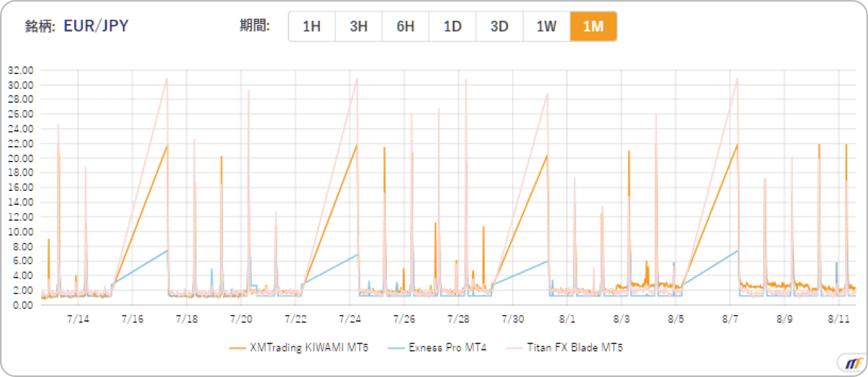
Task: Click the 7/20 date axis label
Action: point(241,318)
